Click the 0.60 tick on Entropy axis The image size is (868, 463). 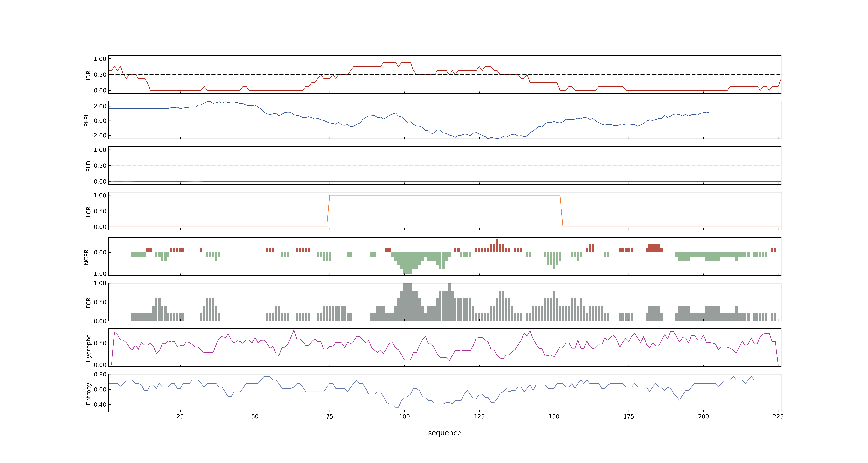(100, 390)
